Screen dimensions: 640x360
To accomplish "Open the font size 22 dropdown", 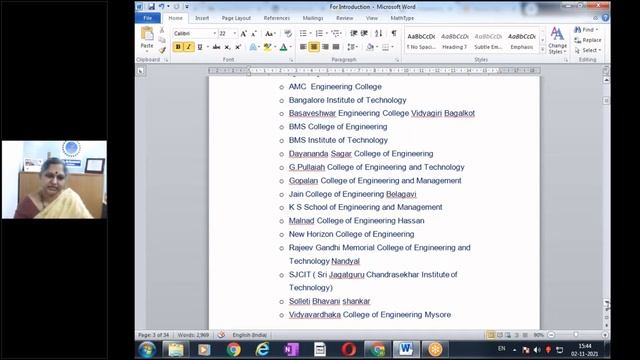I will (x=235, y=33).
